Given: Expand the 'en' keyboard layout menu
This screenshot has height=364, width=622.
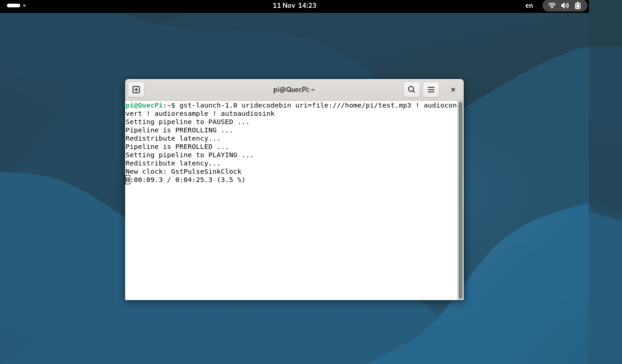Looking at the screenshot, I should click(529, 6).
